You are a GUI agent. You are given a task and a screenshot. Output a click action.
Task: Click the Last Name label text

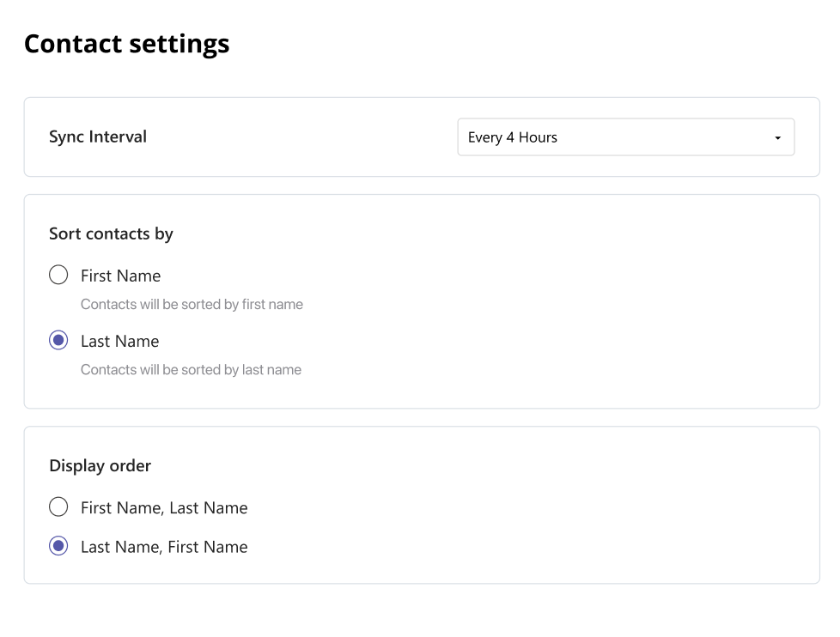click(119, 340)
